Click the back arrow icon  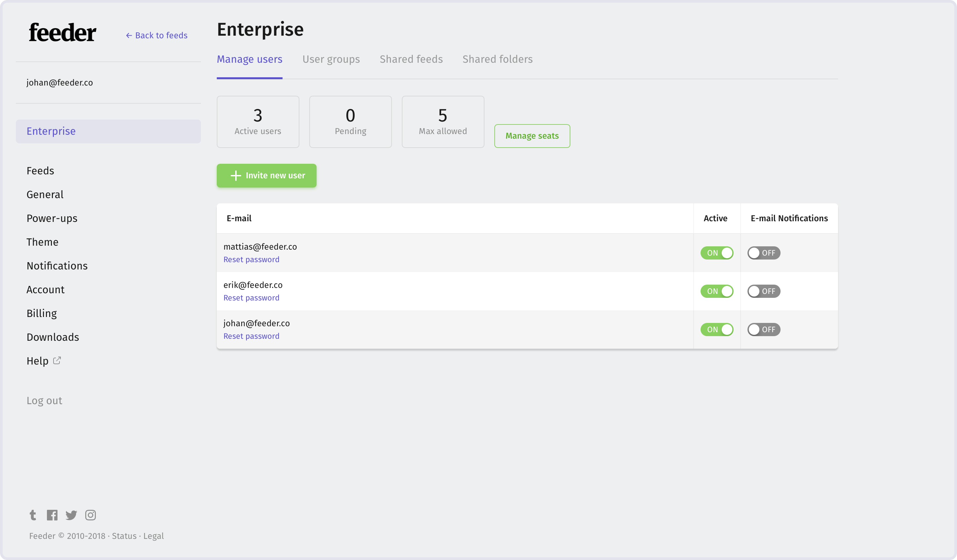pos(129,36)
